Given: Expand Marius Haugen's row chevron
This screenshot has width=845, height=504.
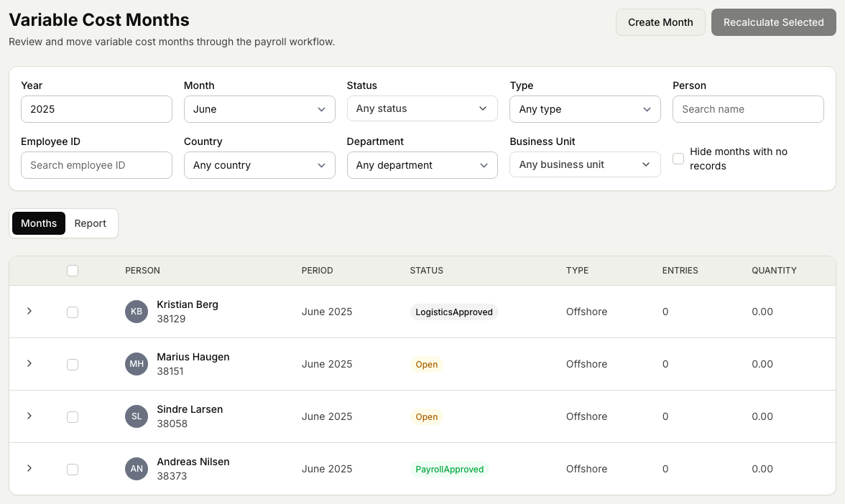Looking at the screenshot, I should [29, 363].
